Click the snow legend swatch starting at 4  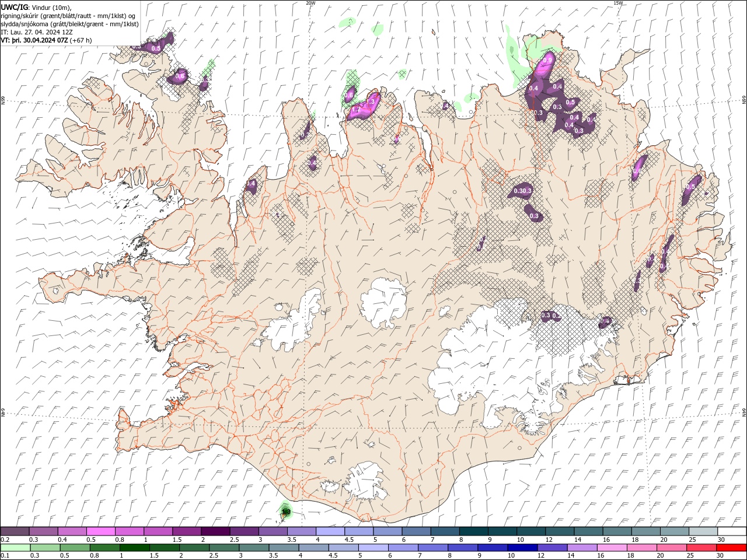point(330,531)
